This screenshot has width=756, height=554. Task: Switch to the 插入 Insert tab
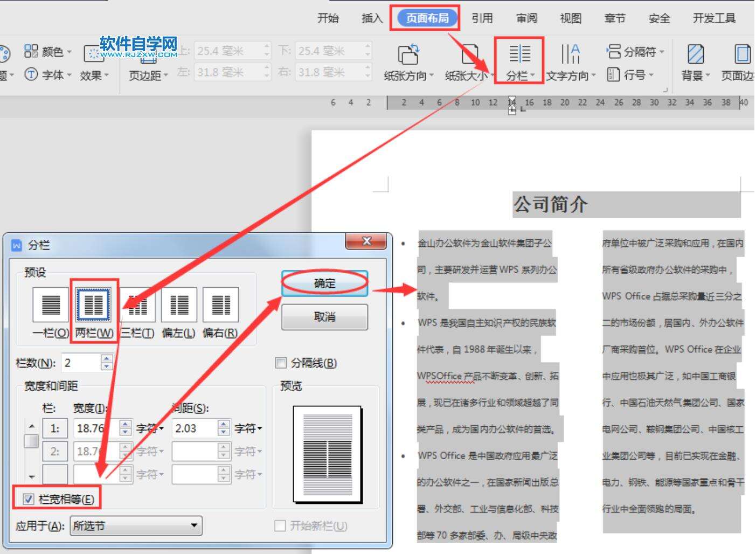[x=372, y=18]
